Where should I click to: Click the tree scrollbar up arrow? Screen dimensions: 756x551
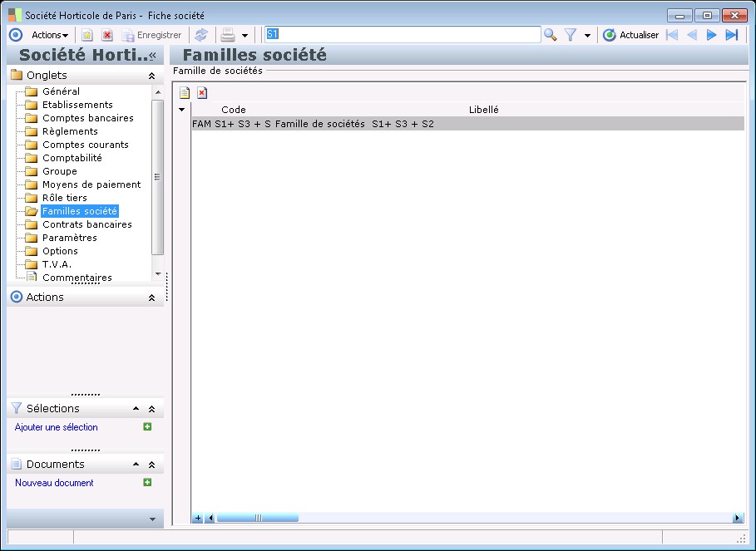pyautogui.click(x=158, y=92)
